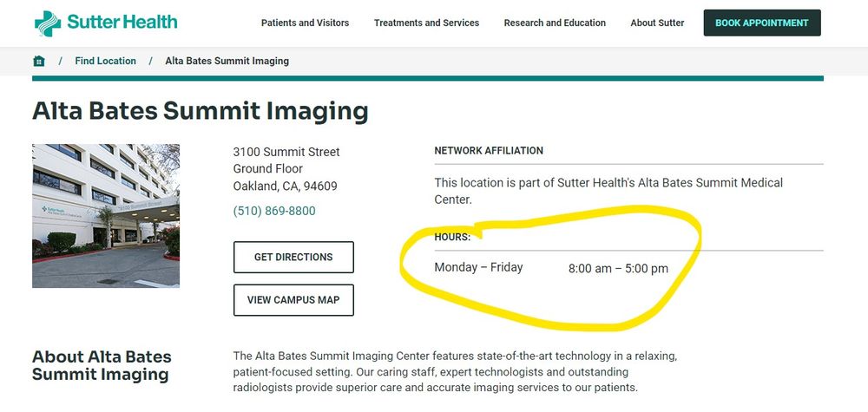Click the Sutter Health wordmark text
Viewport: 868px width, 412px height.
click(125, 23)
